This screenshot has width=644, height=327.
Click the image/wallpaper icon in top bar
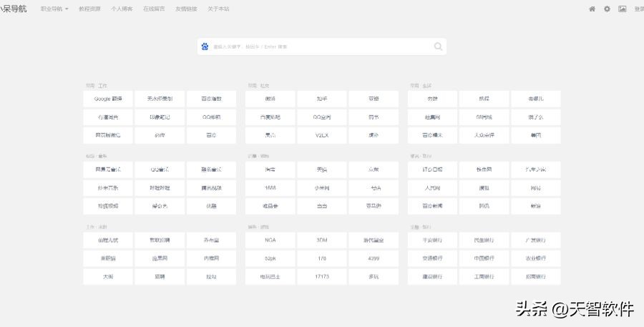pos(622,9)
